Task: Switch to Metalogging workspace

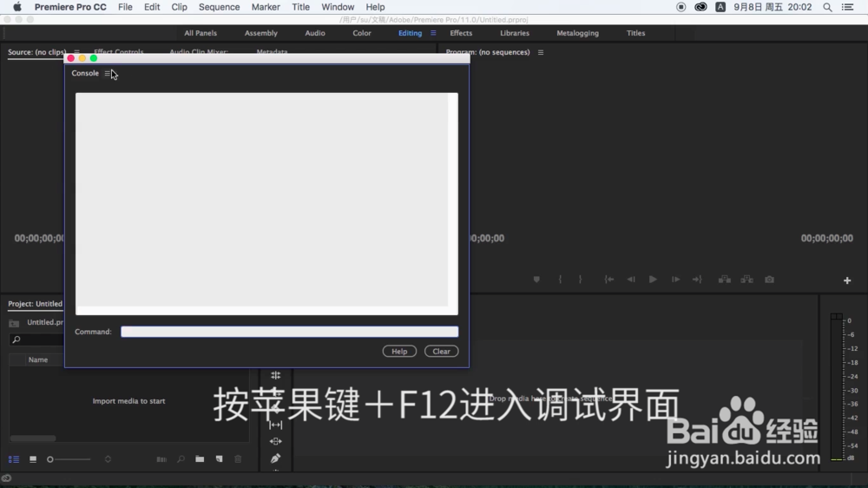Action: (577, 33)
